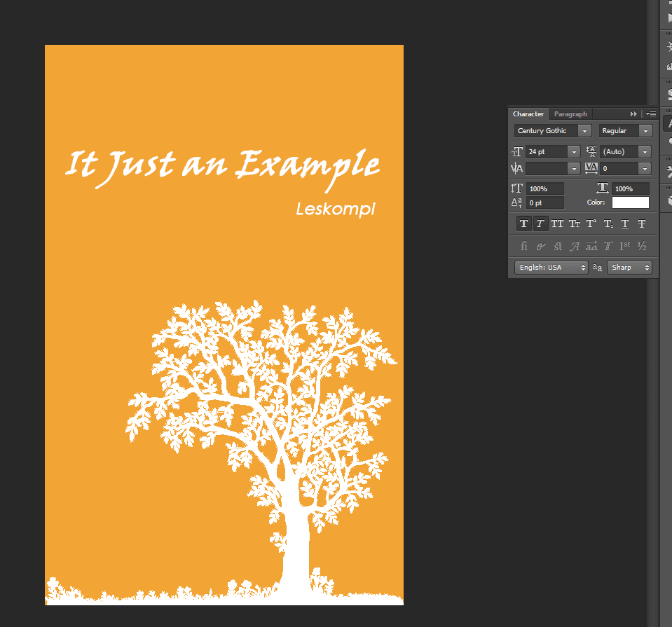Click the baseline shift 0 pt field
The image size is (672, 627).
point(544,202)
